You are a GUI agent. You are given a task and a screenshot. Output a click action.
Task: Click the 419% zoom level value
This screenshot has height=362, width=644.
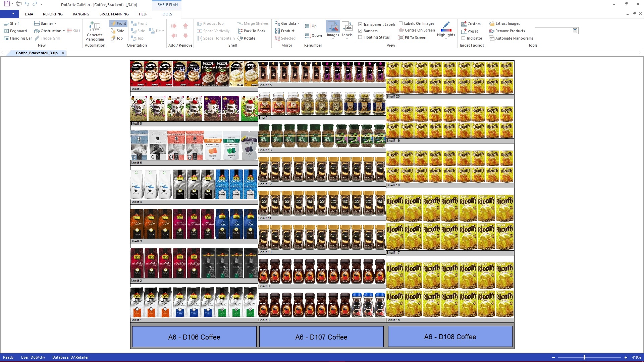click(x=636, y=358)
